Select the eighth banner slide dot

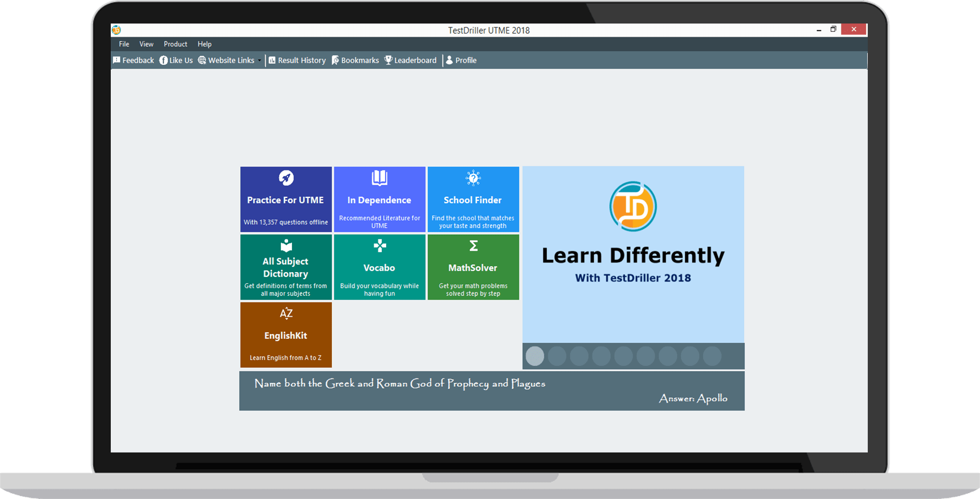(x=690, y=356)
